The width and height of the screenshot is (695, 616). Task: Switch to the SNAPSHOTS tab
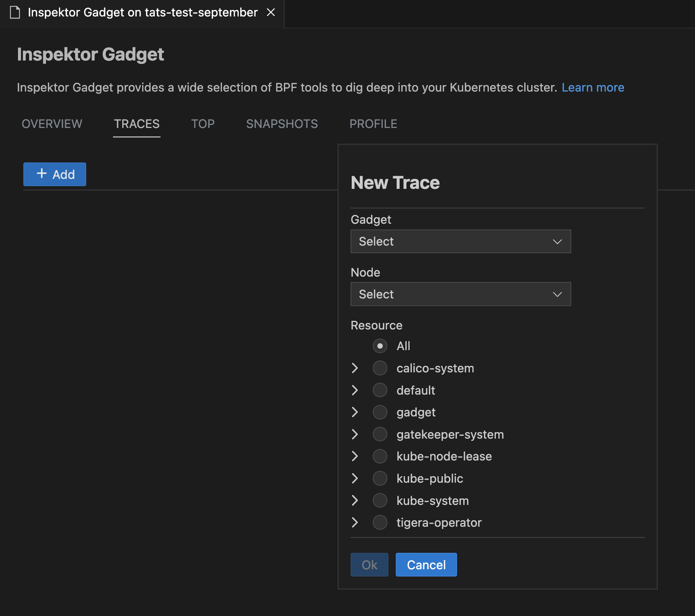click(x=282, y=124)
